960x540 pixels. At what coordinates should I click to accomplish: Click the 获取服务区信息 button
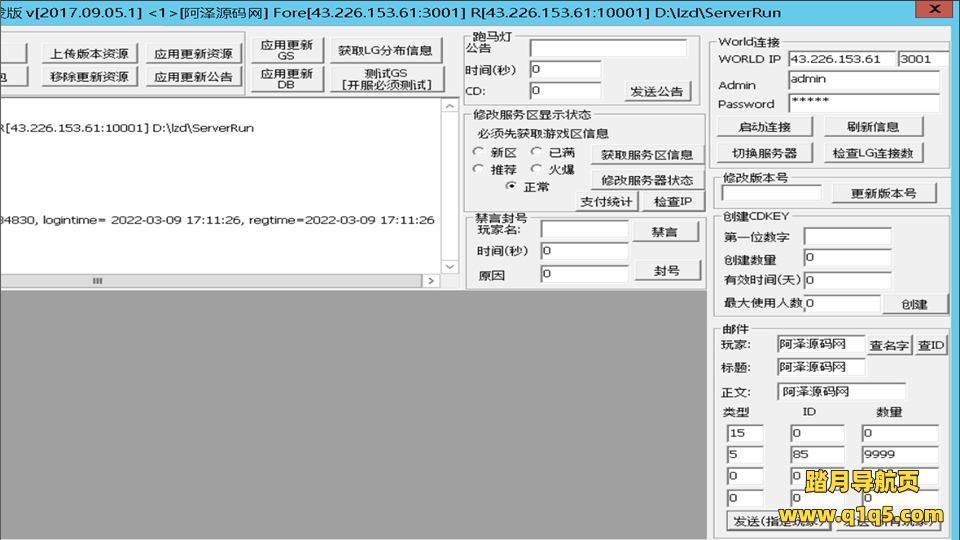tap(646, 155)
